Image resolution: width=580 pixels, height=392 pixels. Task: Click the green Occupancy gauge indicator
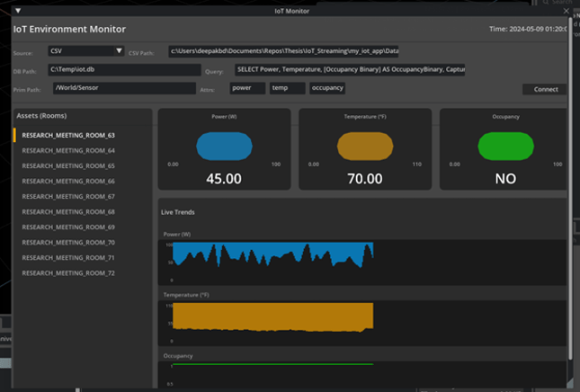(505, 146)
